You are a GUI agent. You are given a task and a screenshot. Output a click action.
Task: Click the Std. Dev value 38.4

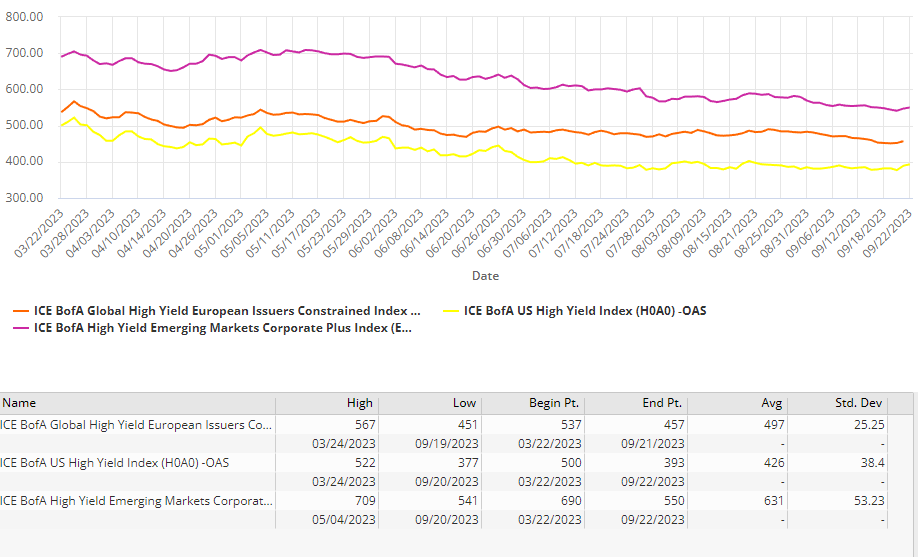coord(872,463)
